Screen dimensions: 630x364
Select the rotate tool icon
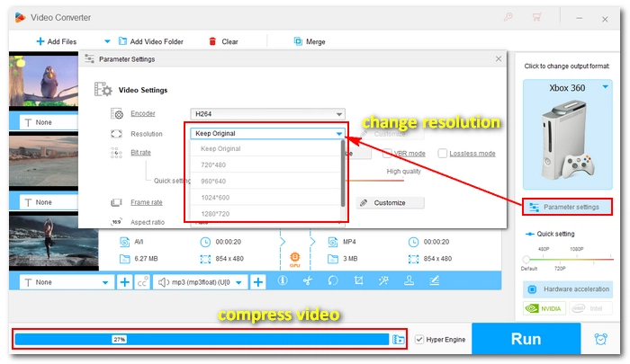pos(333,280)
